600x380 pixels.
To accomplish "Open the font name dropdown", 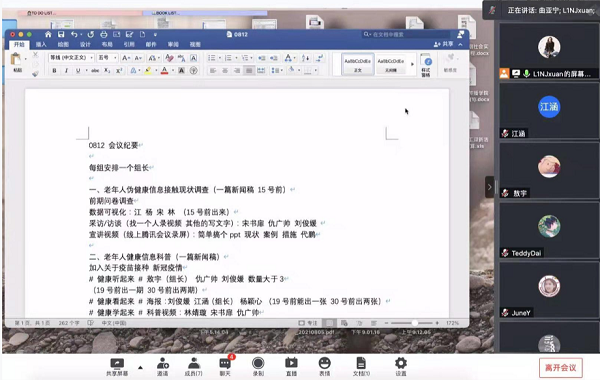I will coord(71,58).
